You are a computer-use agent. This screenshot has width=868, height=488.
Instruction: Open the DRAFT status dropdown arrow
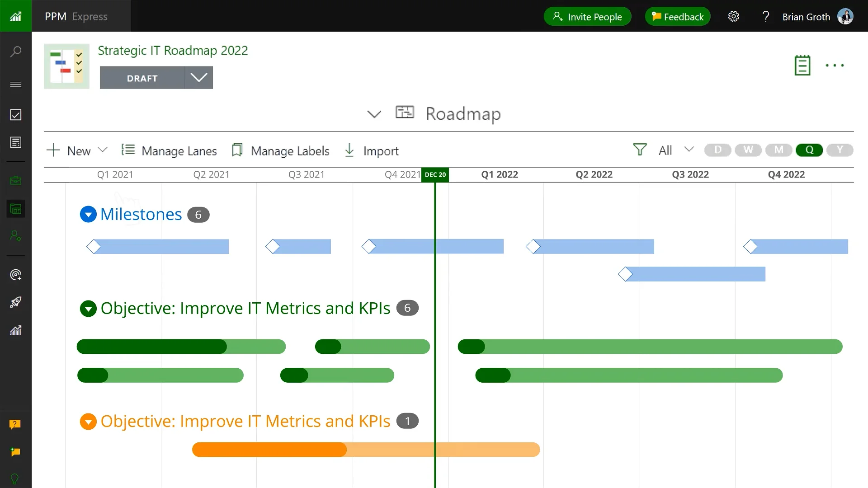[198, 78]
